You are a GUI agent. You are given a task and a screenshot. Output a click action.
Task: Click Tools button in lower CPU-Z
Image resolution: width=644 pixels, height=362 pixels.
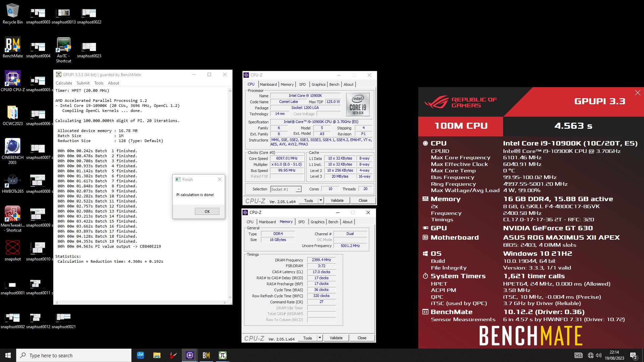[308, 338]
